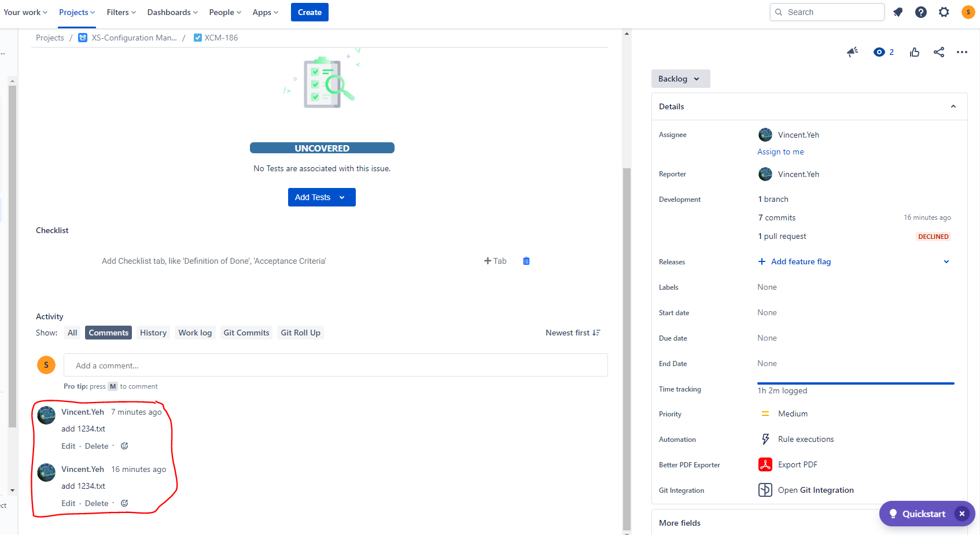This screenshot has width=980, height=535.
Task: Collapse the Details panel
Action: 953,106
